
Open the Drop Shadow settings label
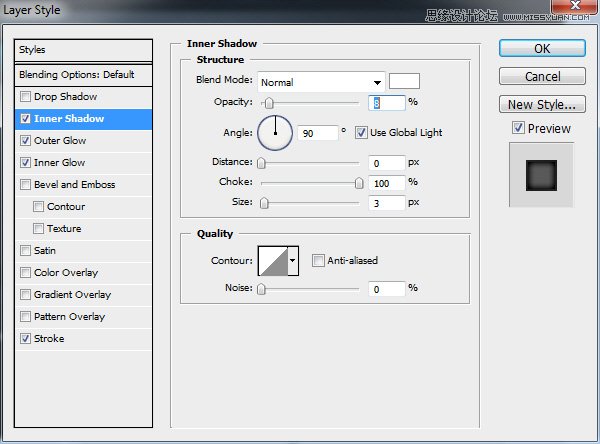coord(65,96)
